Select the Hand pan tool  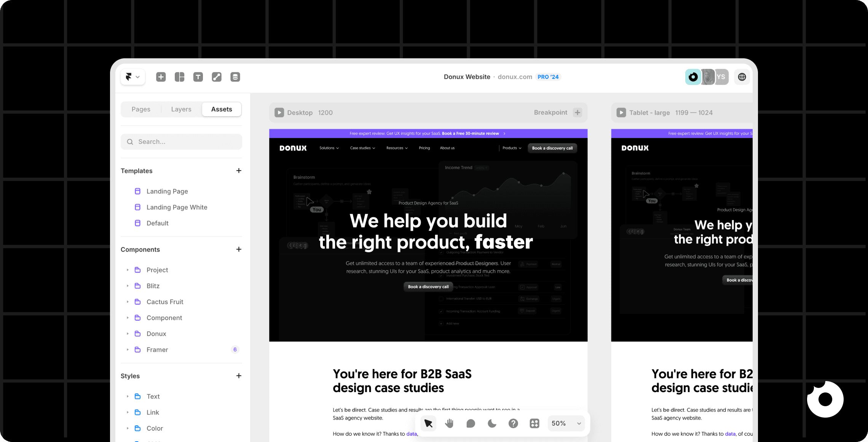(449, 423)
